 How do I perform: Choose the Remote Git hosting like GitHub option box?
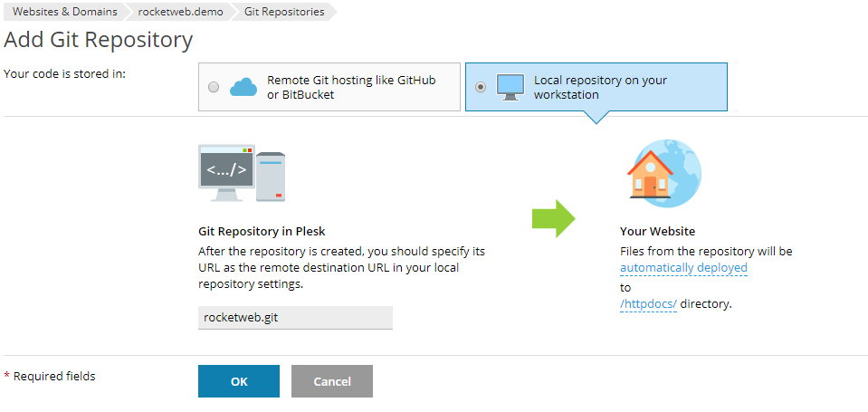(x=329, y=87)
